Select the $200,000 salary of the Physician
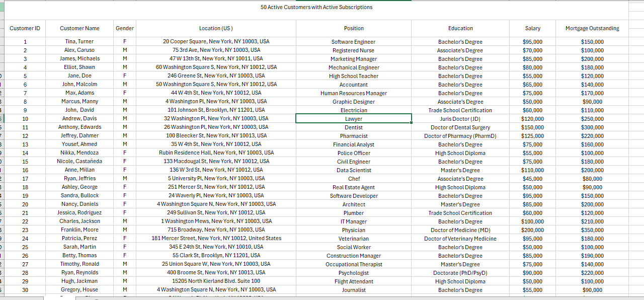The height and width of the screenshot is (300, 644). 532,230
